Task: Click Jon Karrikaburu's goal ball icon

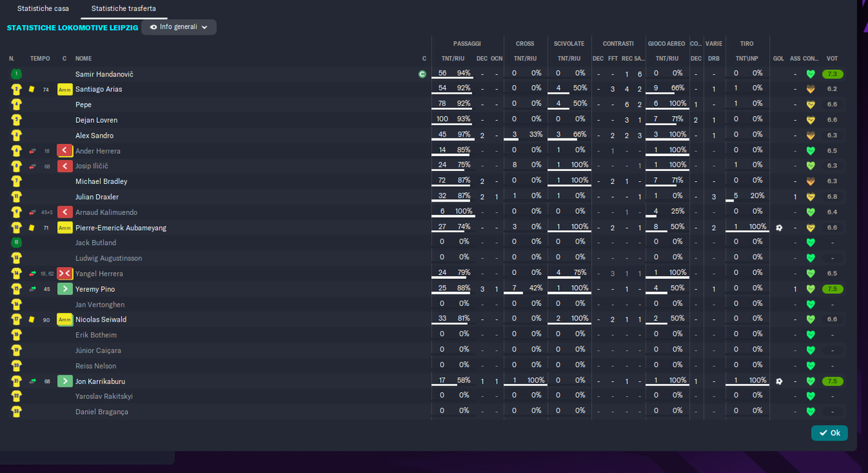Action: tap(778, 381)
